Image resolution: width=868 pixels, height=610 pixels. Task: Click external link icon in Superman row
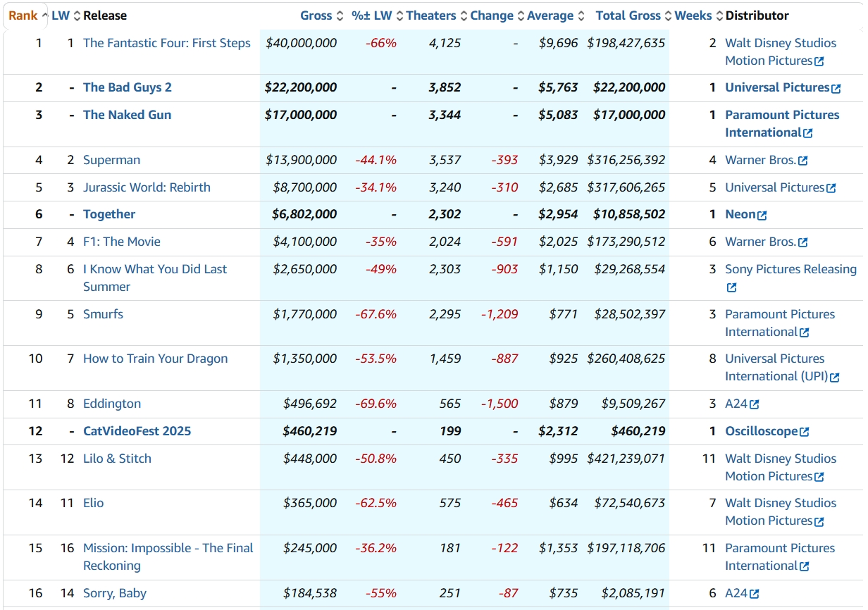[802, 161]
